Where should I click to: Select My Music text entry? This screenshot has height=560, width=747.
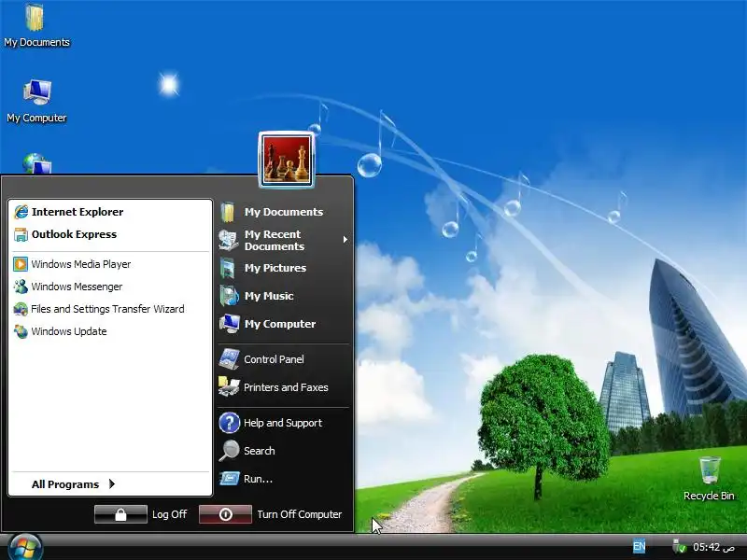269,296
